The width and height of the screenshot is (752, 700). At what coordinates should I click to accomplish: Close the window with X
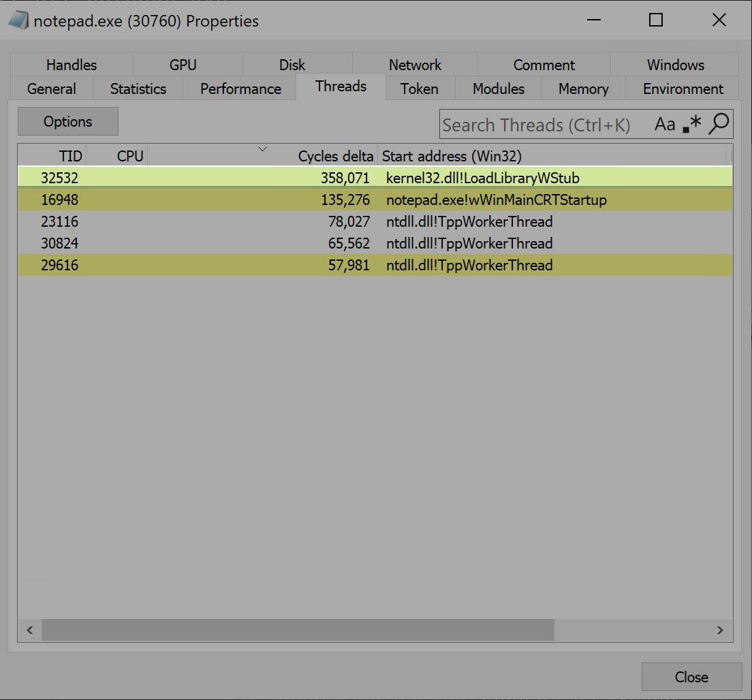pyautogui.click(x=719, y=20)
